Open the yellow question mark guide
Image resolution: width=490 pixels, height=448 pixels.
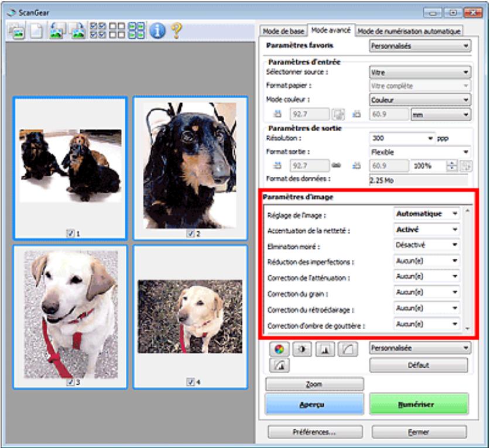coord(177,30)
